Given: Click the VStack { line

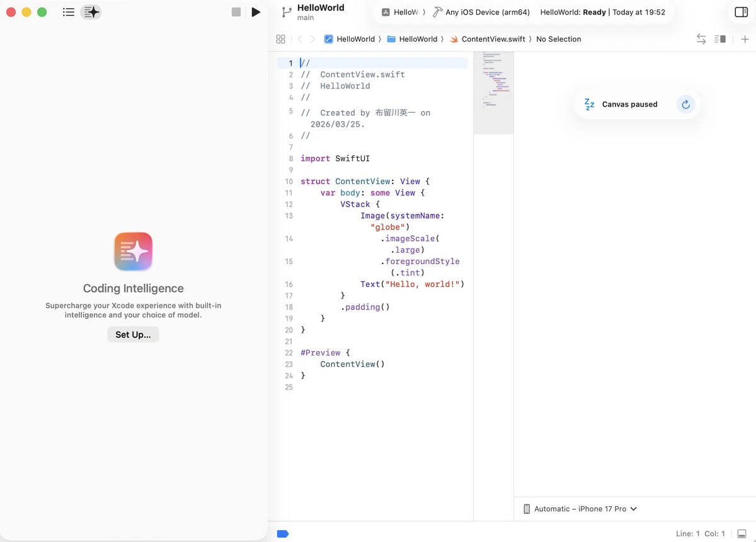Looking at the screenshot, I should tap(360, 204).
